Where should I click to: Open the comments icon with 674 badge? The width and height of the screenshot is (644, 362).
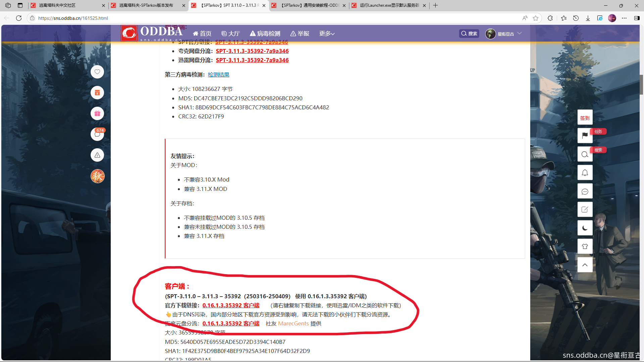point(97,134)
